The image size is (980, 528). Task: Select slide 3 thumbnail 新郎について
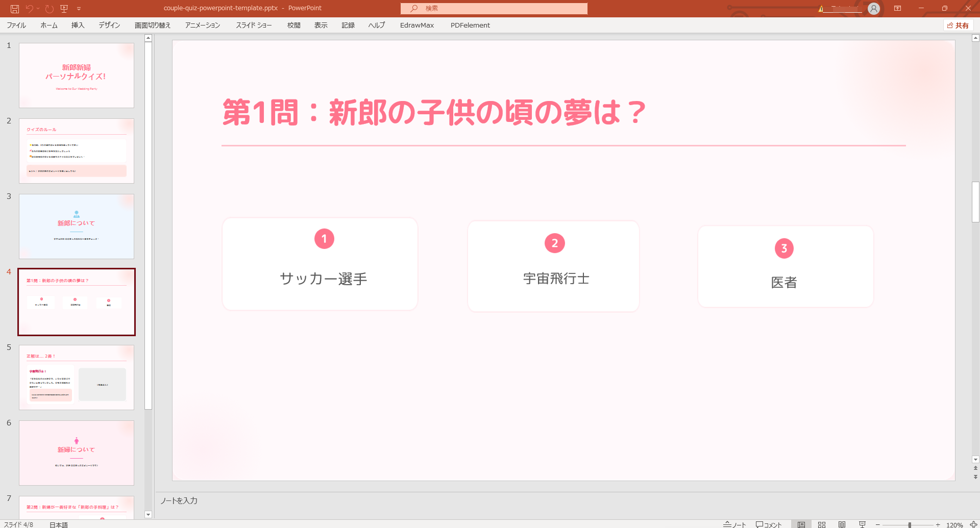pyautogui.click(x=77, y=227)
